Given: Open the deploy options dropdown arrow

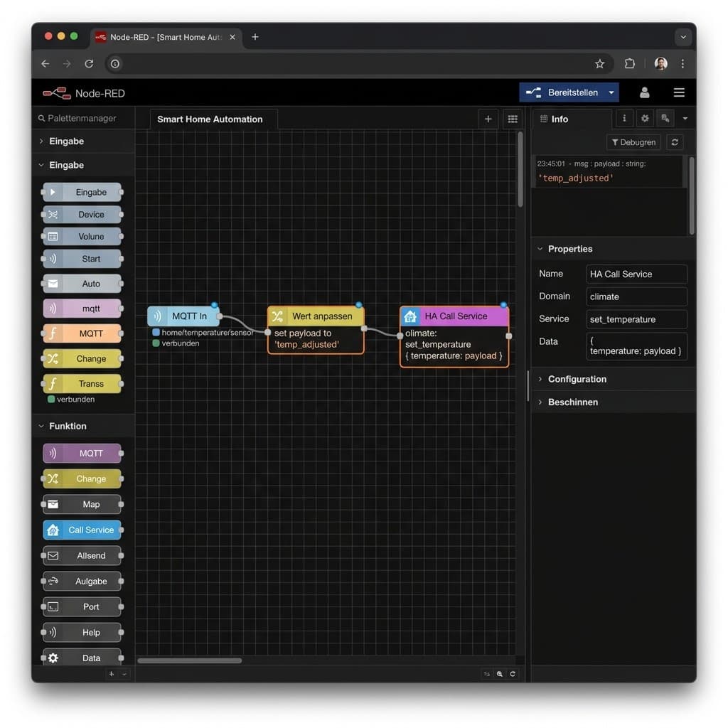Looking at the screenshot, I should click(x=611, y=92).
